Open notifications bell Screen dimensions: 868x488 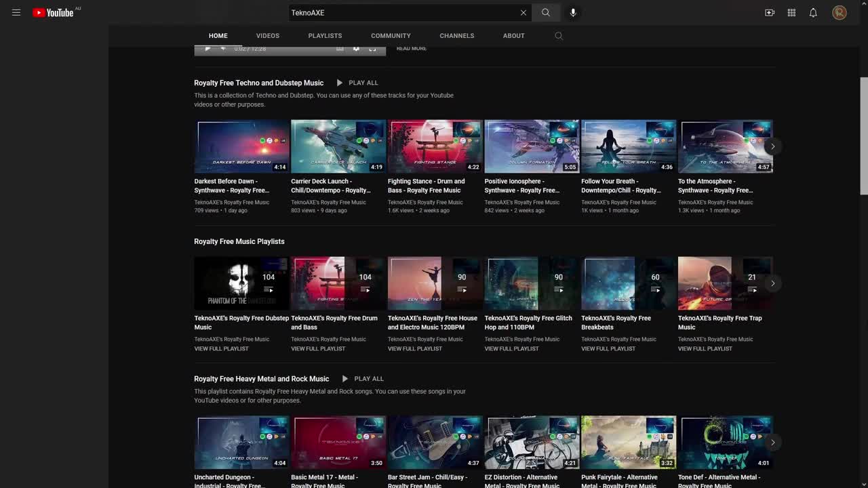pos(813,12)
